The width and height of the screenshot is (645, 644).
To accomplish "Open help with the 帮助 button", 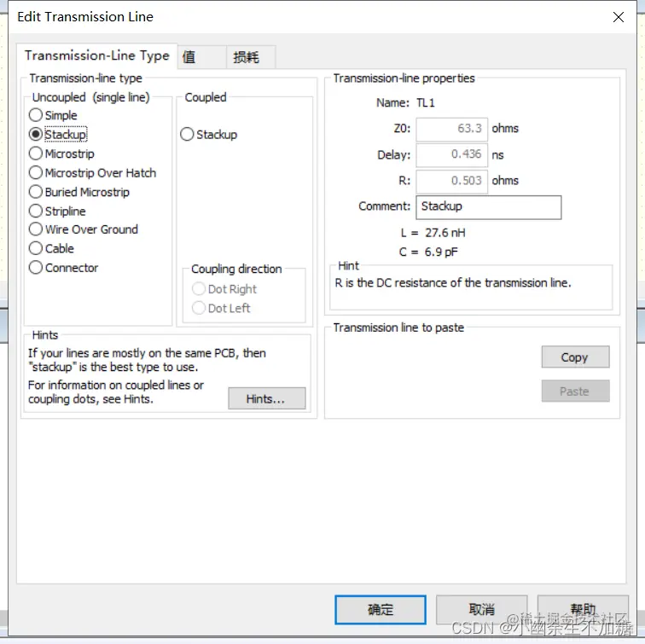I will coord(583,610).
